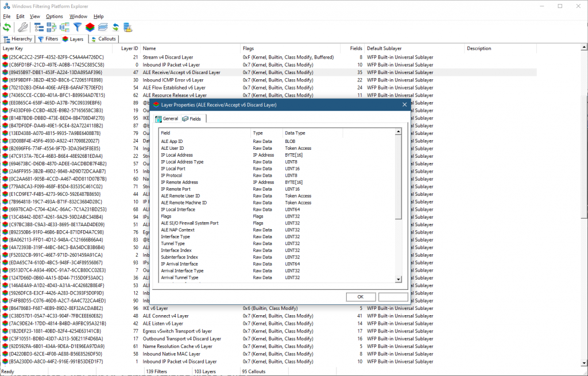Open the General tab in Layer Properties

(166, 119)
